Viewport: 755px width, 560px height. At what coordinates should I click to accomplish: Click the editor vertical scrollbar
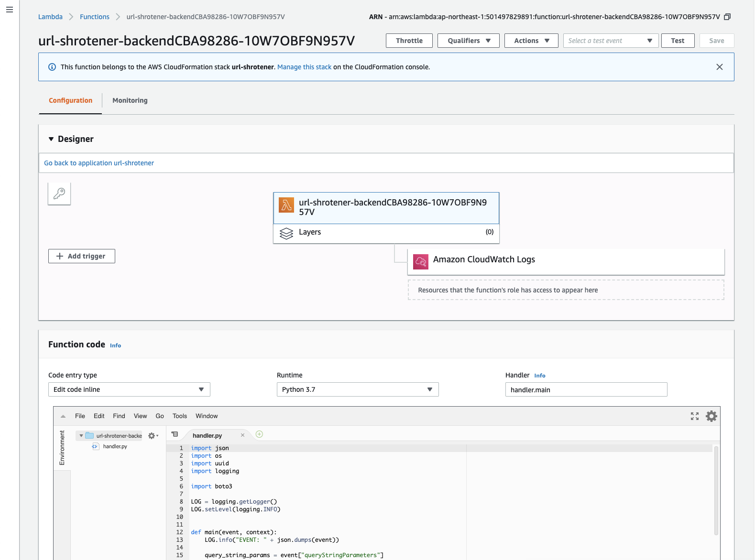pos(716,490)
